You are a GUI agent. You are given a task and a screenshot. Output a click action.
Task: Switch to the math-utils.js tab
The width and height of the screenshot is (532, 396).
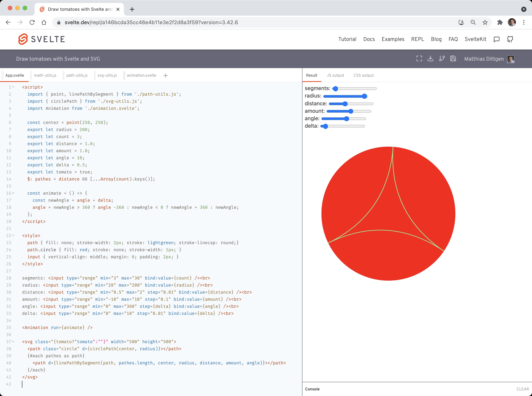click(45, 75)
